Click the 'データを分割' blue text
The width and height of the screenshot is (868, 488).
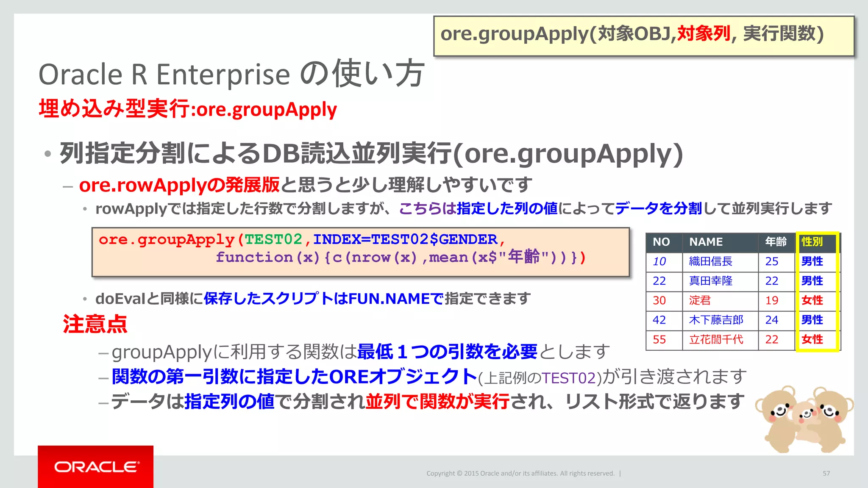659,208
